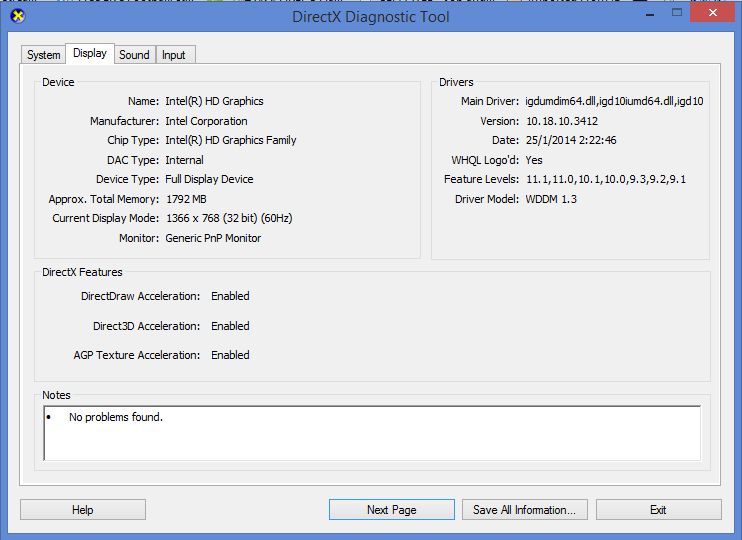Click driver version '10.18.10.3412'
The height and width of the screenshot is (540, 742).
pyautogui.click(x=562, y=121)
